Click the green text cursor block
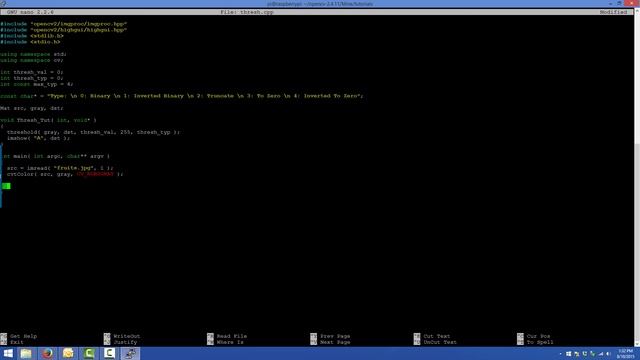 tap(7, 186)
